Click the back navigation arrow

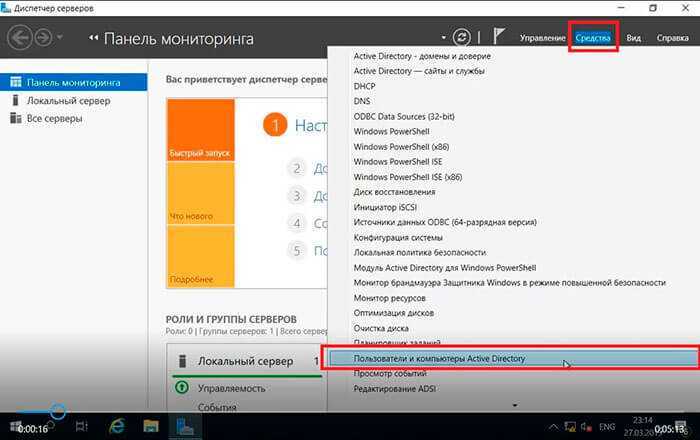click(20, 37)
